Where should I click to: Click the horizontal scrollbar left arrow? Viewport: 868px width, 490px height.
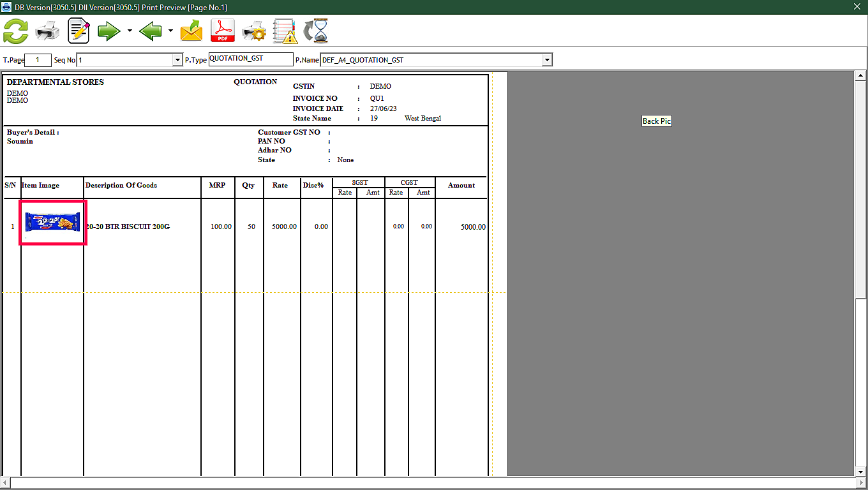(6, 482)
